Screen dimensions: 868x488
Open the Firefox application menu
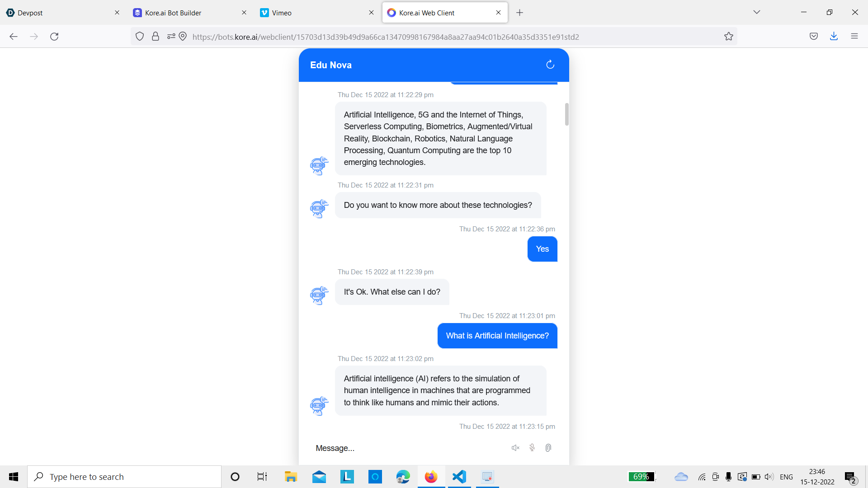tap(854, 37)
